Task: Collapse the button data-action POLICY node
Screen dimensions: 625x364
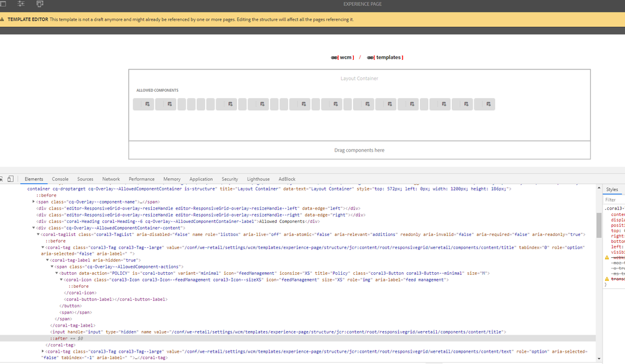Action: [57, 273]
